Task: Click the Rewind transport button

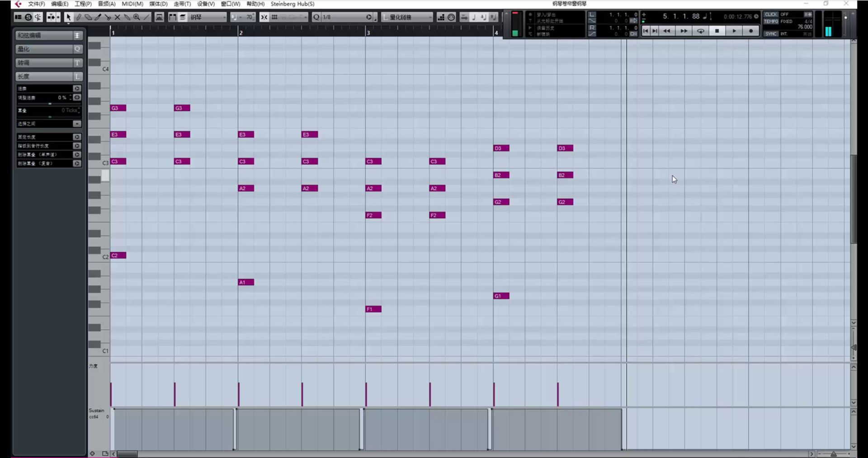Action: (x=667, y=31)
